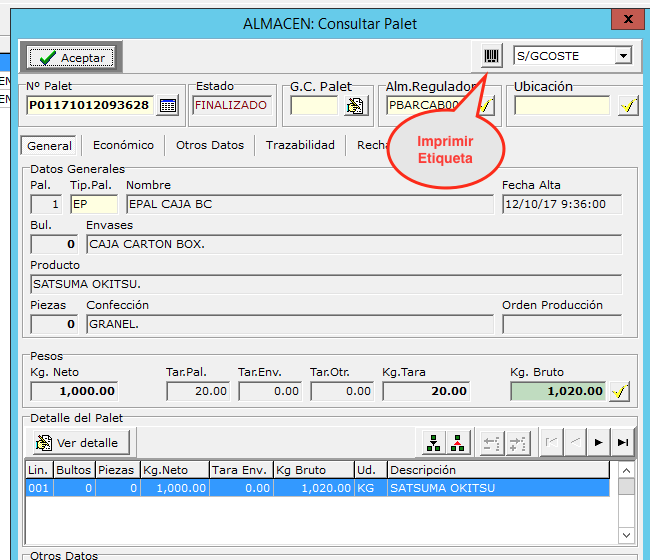Click the barcode print label icon
The height and width of the screenshot is (560, 650).
pyautogui.click(x=491, y=56)
